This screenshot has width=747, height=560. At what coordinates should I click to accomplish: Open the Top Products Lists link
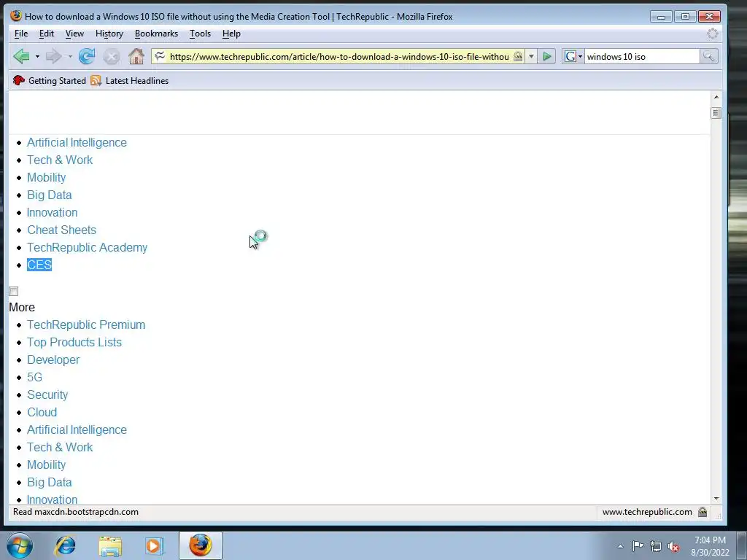(74, 343)
